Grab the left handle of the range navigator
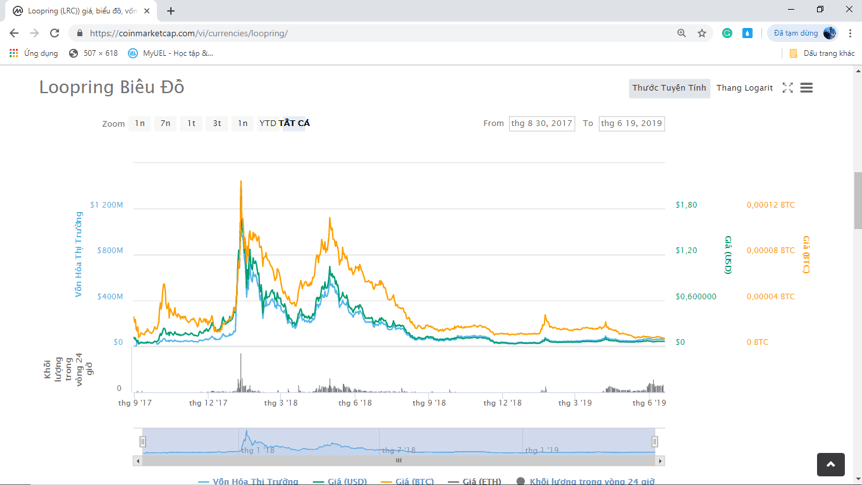 coord(142,442)
